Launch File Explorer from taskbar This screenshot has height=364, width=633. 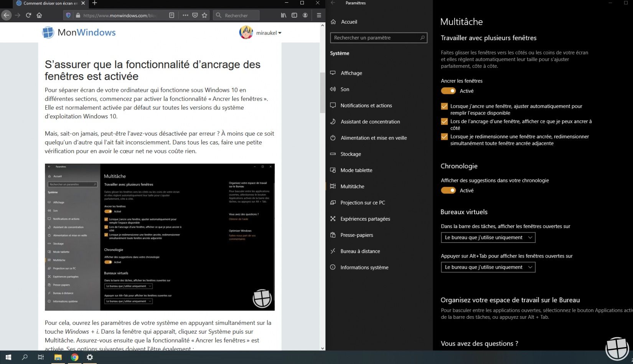coord(58,357)
